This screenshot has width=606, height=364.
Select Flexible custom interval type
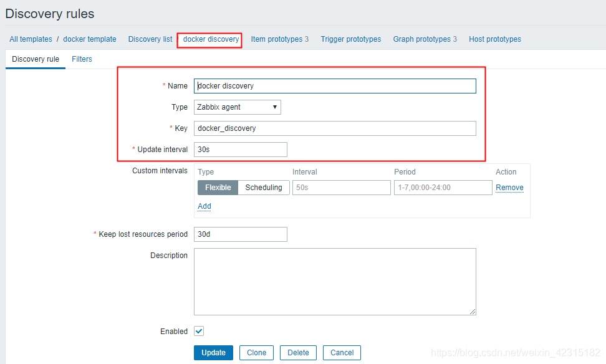click(218, 188)
